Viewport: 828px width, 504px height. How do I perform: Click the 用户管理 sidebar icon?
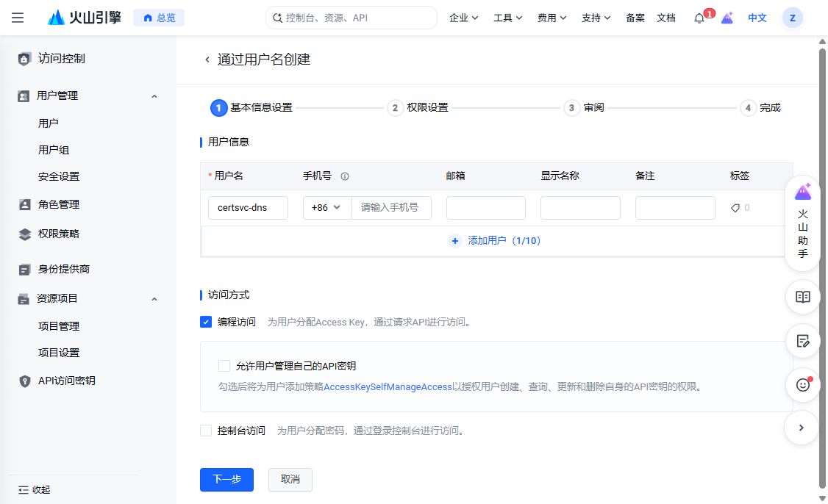24,96
